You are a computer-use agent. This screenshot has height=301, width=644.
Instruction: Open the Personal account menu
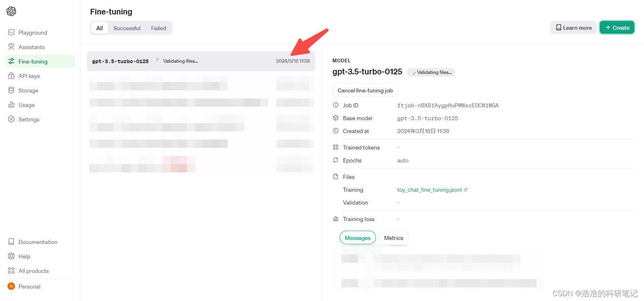[x=40, y=286]
